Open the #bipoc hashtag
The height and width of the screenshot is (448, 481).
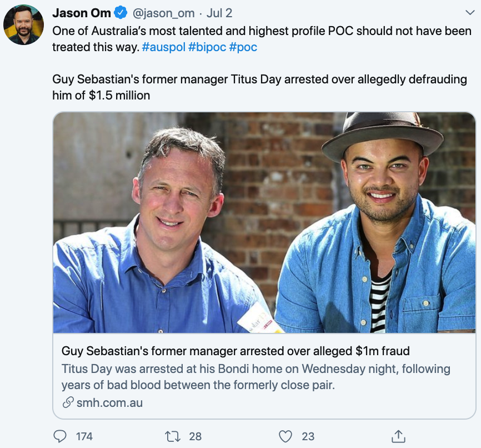[x=207, y=47]
